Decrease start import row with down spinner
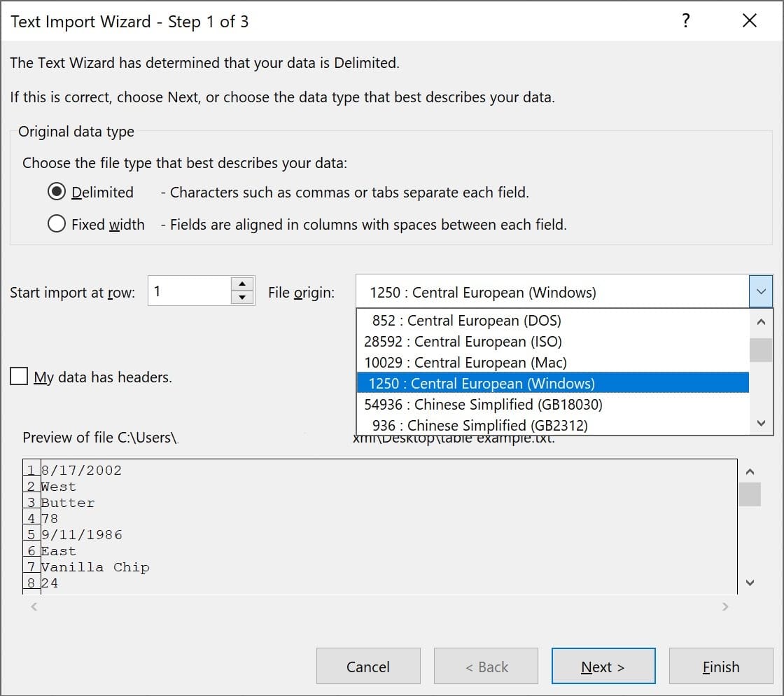784x696 pixels. (242, 298)
